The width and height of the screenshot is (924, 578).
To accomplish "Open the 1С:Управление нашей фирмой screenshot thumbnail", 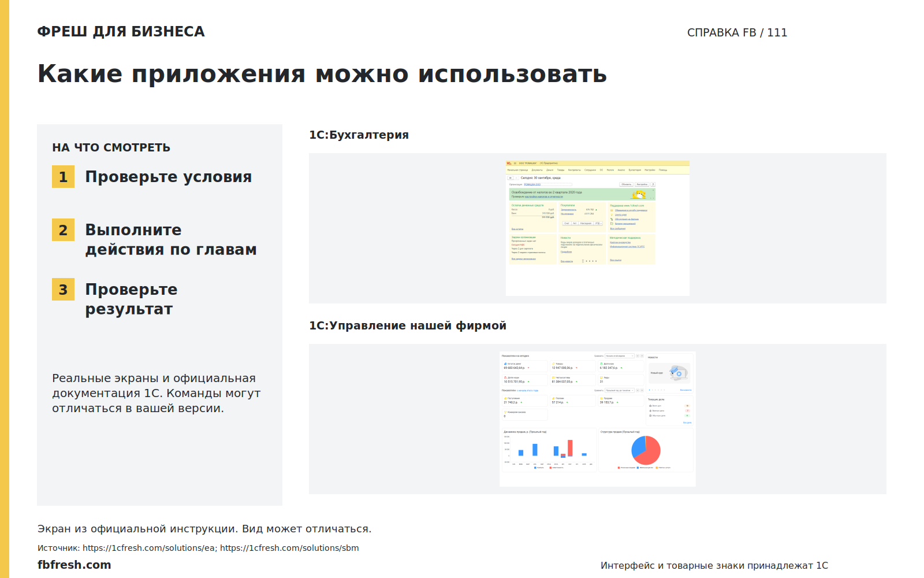I will click(x=598, y=419).
